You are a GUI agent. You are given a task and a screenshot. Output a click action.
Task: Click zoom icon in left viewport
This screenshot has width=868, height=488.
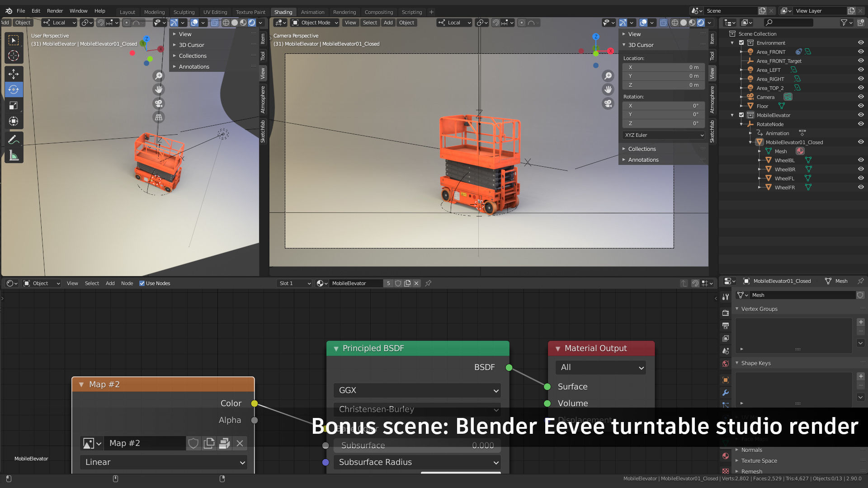click(x=159, y=76)
